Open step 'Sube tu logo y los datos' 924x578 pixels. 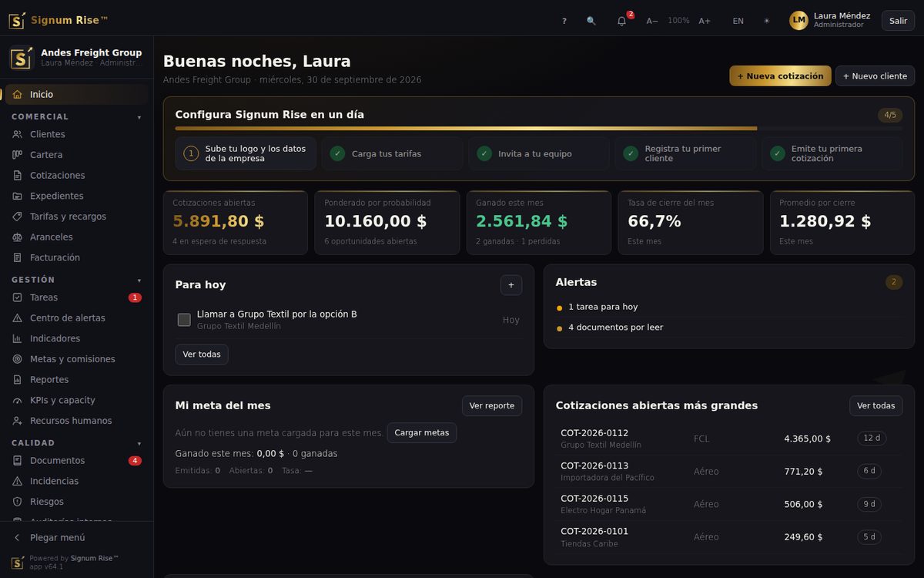coord(246,153)
